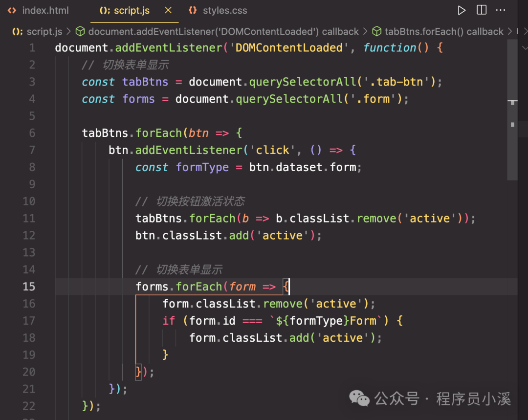Click the minimap scrollbar slider on the right
Screen dimensions: 528x420
[x=512, y=110]
